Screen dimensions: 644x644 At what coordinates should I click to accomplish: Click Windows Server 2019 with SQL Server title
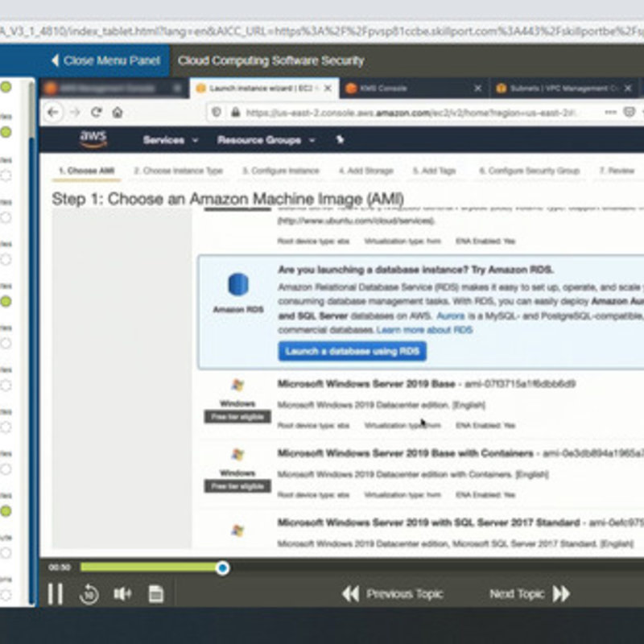point(429,522)
